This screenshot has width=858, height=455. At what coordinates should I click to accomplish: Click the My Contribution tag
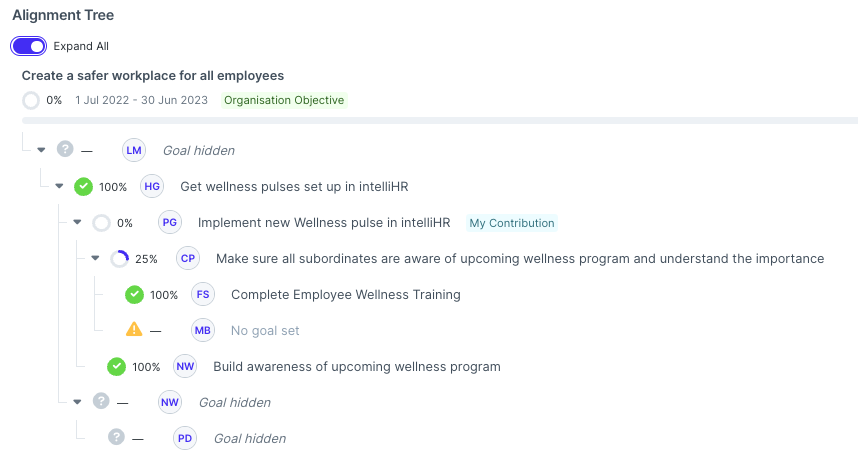point(512,223)
